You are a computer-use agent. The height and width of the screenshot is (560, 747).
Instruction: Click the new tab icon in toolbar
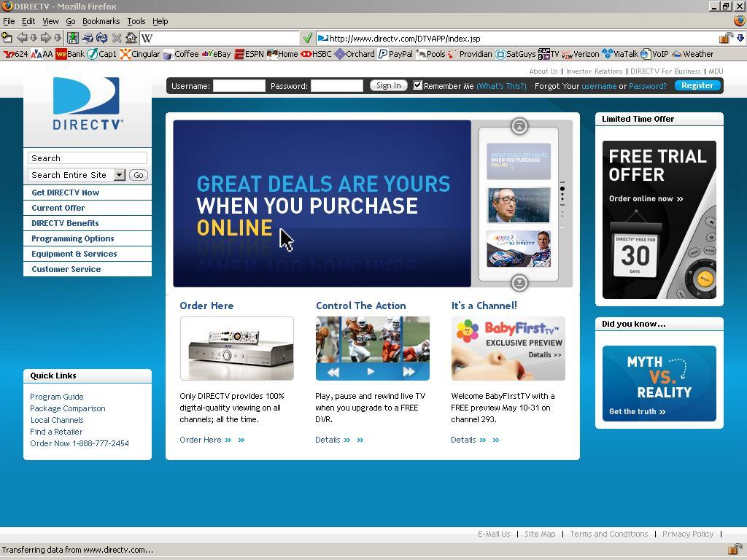(7, 37)
